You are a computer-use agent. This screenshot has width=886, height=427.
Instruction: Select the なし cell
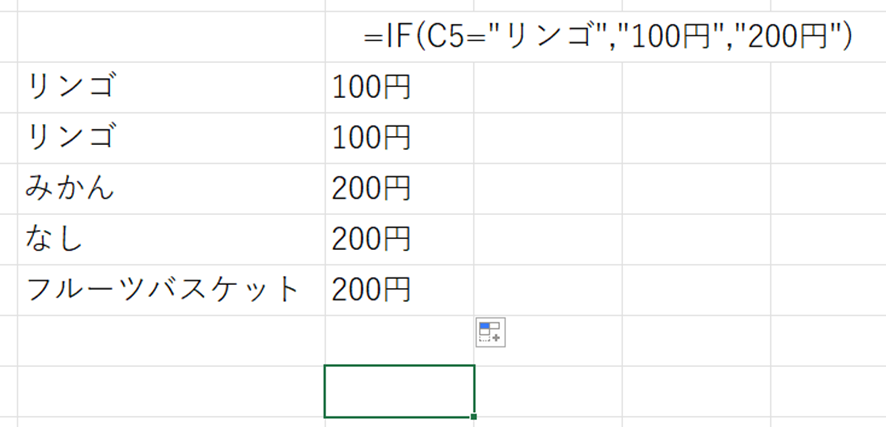point(170,238)
